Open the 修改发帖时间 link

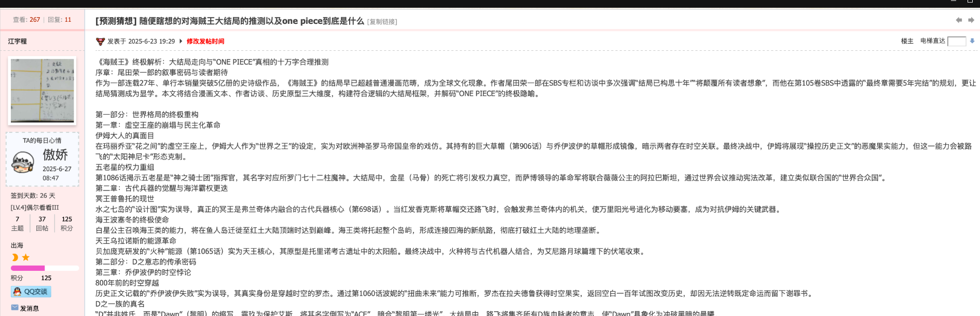point(205,42)
